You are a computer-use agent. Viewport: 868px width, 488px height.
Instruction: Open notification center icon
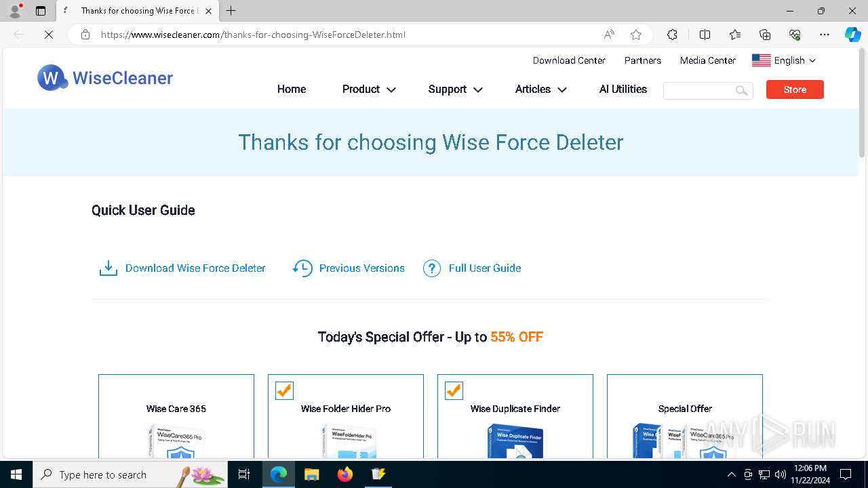[x=846, y=474]
